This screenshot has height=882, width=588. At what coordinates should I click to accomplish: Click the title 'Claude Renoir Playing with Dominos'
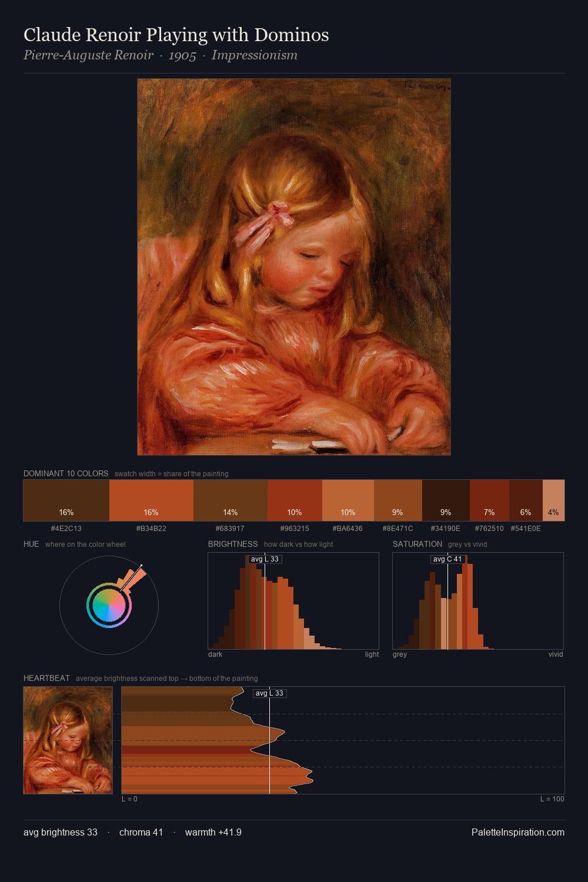[x=176, y=35]
